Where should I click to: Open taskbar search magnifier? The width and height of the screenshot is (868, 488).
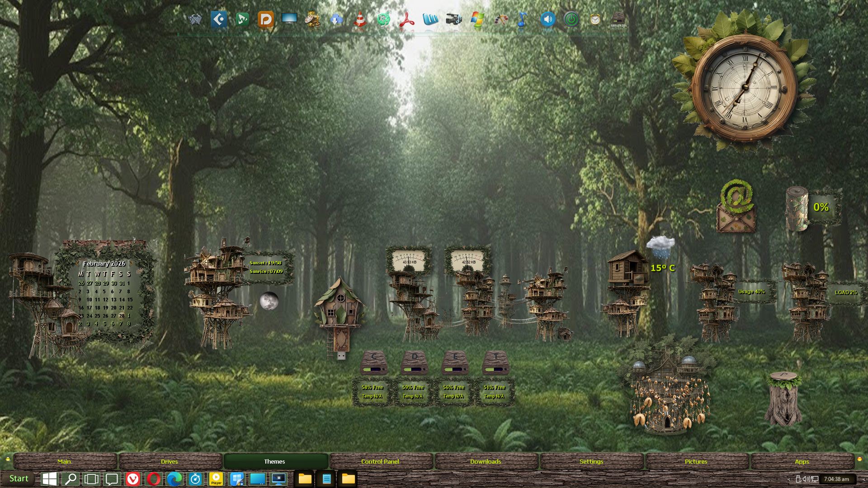tap(71, 479)
